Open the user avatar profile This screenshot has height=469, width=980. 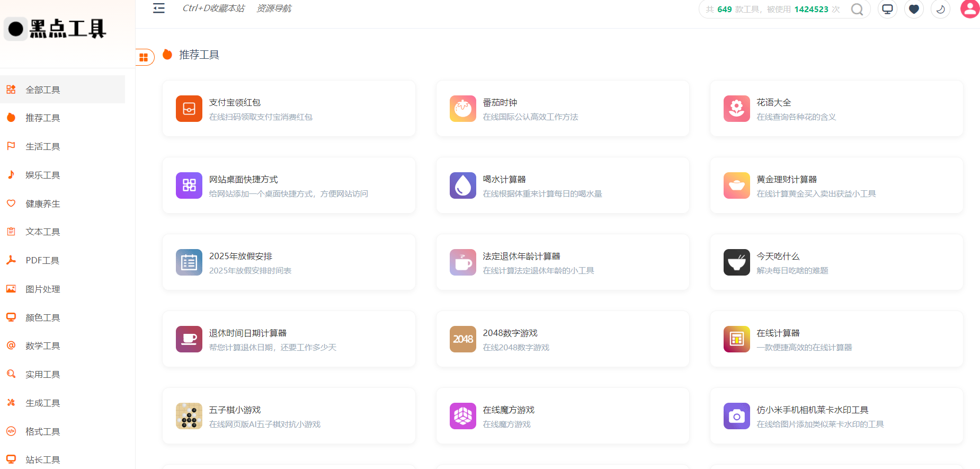[x=970, y=9]
